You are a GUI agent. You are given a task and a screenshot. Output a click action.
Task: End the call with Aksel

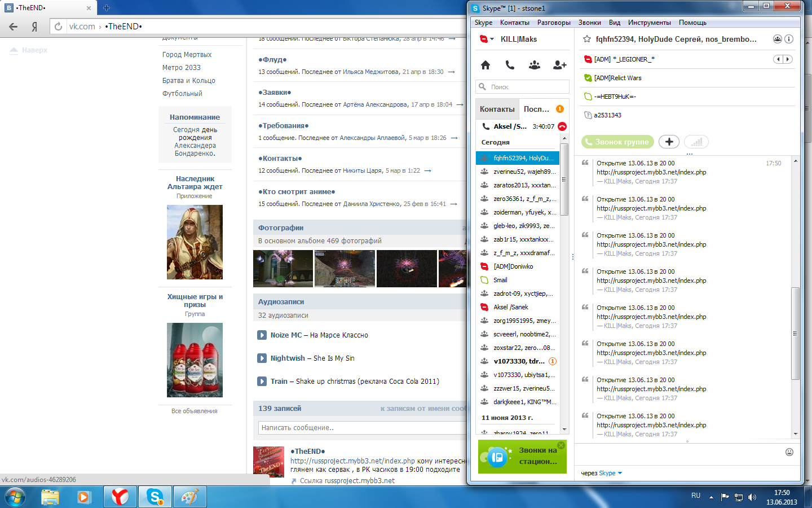(562, 126)
